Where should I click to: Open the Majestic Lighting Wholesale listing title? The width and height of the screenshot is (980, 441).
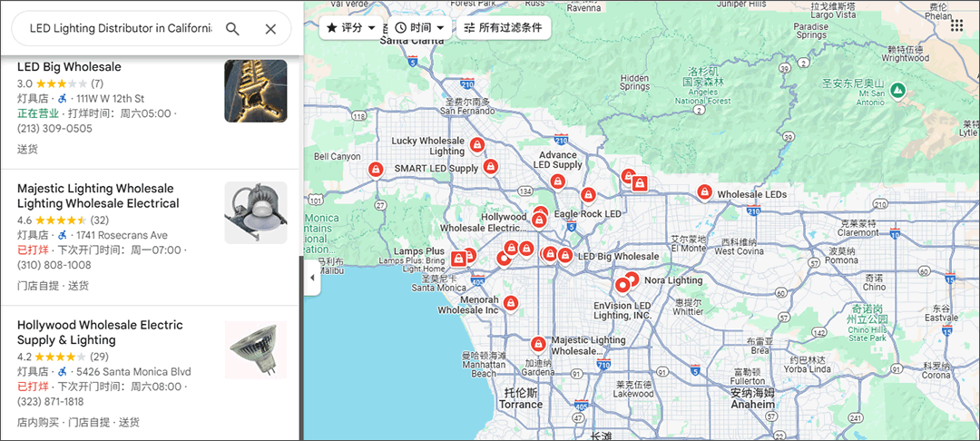click(98, 195)
